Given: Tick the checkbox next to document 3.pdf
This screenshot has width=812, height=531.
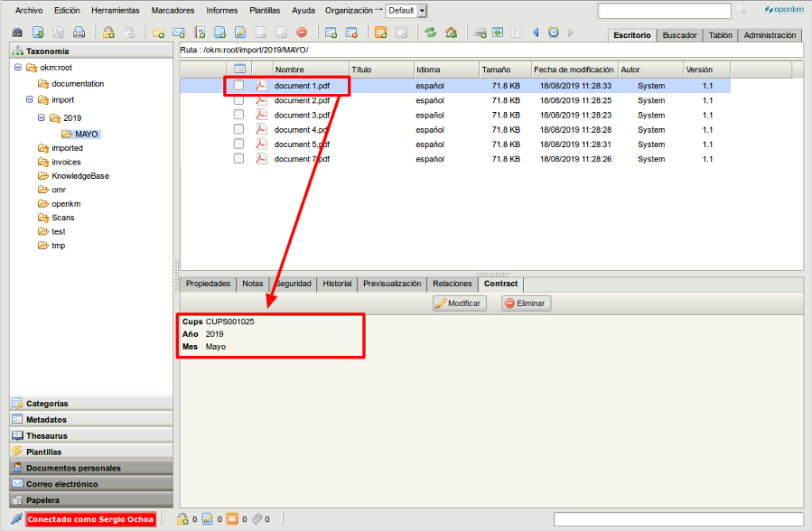Looking at the screenshot, I should [x=238, y=116].
